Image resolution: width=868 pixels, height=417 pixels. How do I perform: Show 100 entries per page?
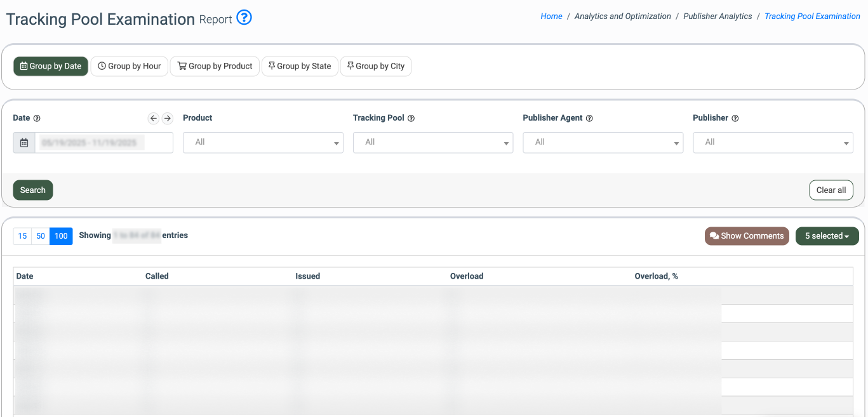[x=61, y=236]
